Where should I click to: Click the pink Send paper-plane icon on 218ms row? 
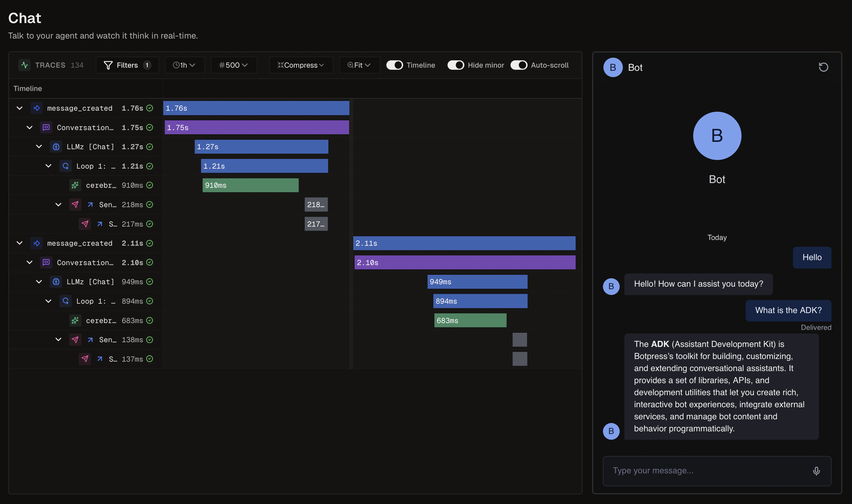click(75, 205)
